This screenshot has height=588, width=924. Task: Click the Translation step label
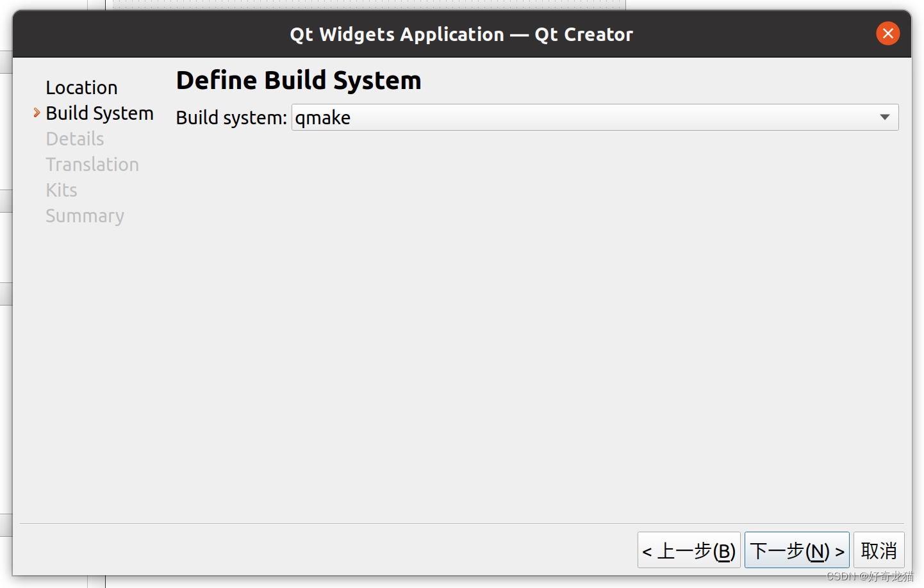(92, 165)
